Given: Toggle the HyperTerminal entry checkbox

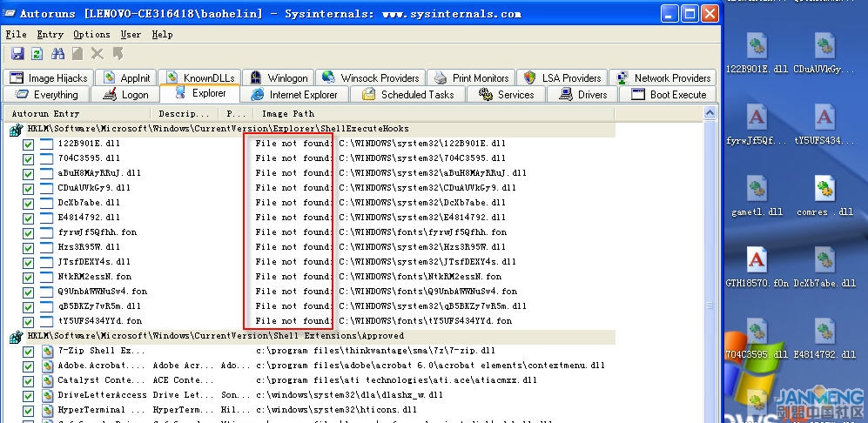Looking at the screenshot, I should [28, 411].
